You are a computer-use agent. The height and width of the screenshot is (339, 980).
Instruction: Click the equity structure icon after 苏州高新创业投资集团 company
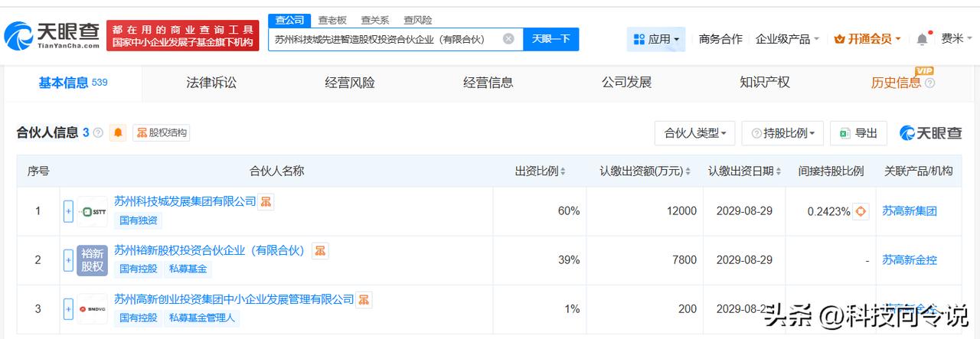click(x=364, y=300)
